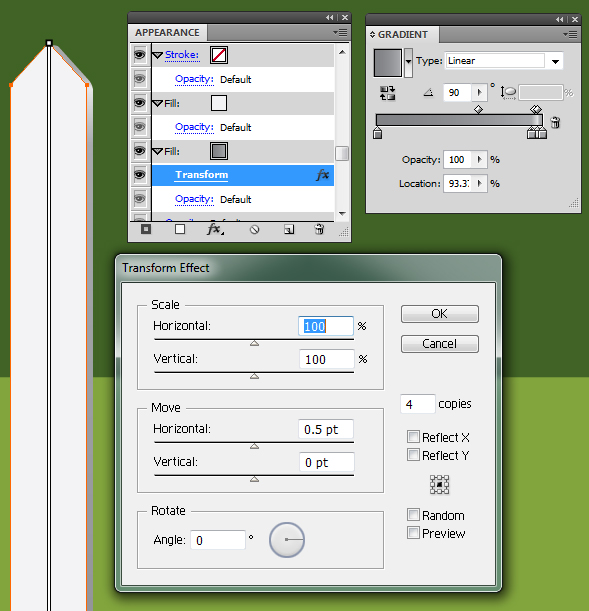Click the Clear Appearance icon
589x611 pixels.
click(x=254, y=230)
